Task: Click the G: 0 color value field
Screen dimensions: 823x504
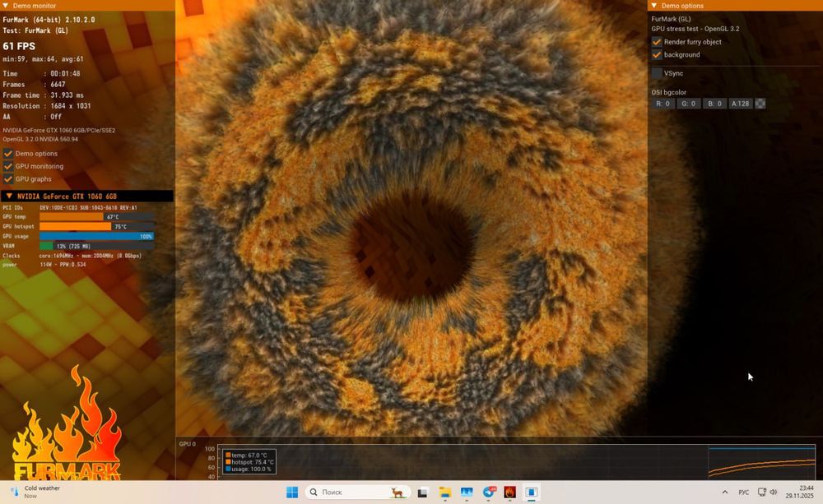Action: (689, 104)
